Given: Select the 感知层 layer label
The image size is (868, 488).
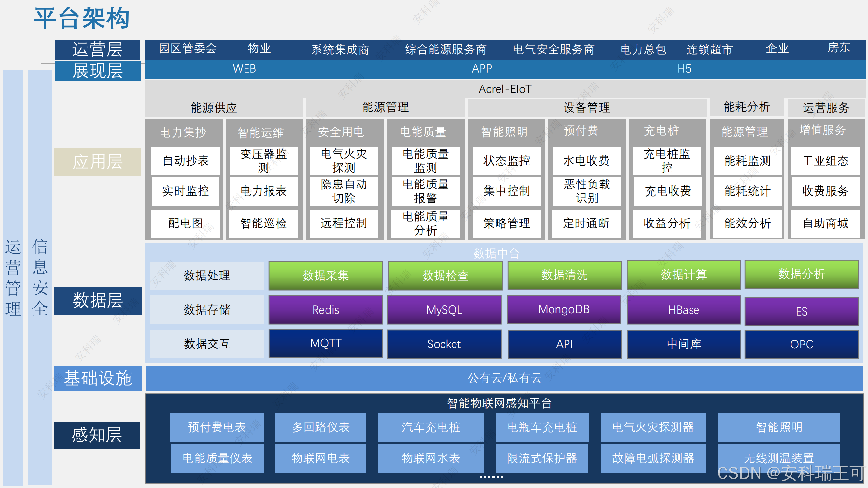Looking at the screenshot, I should [97, 435].
